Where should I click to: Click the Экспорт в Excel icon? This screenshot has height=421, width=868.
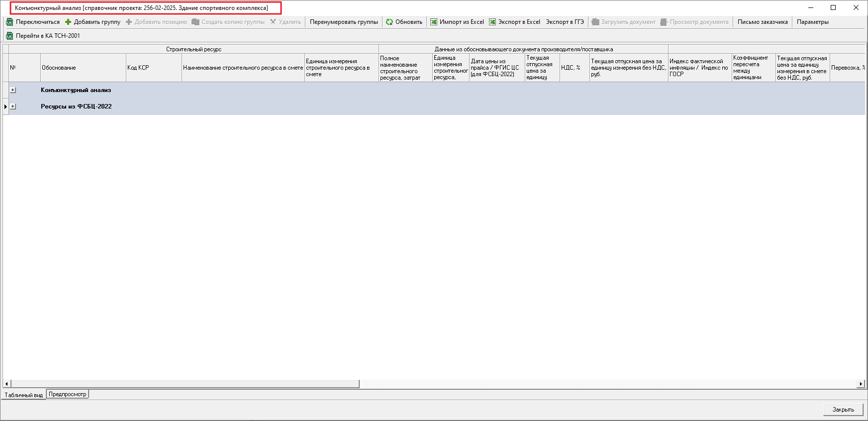[492, 22]
